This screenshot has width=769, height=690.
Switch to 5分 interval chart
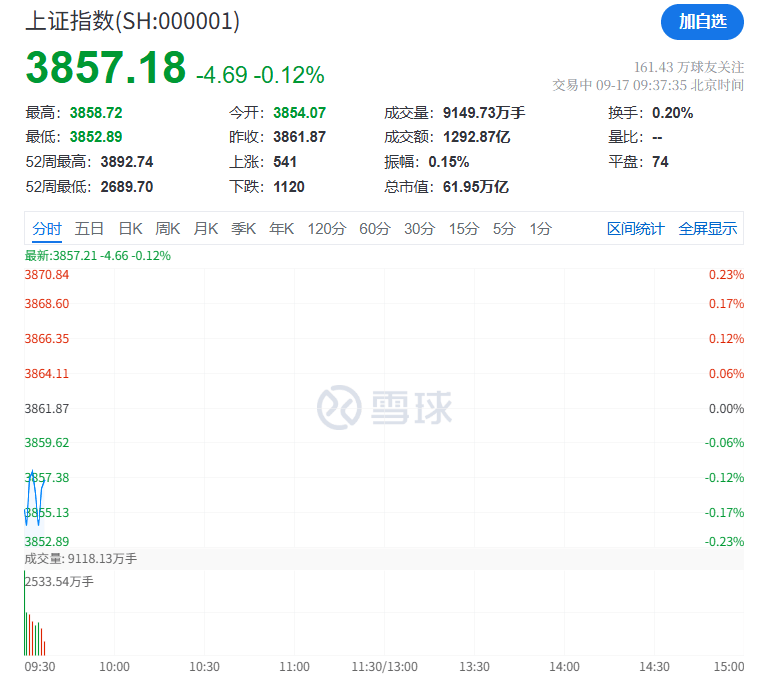click(x=504, y=229)
